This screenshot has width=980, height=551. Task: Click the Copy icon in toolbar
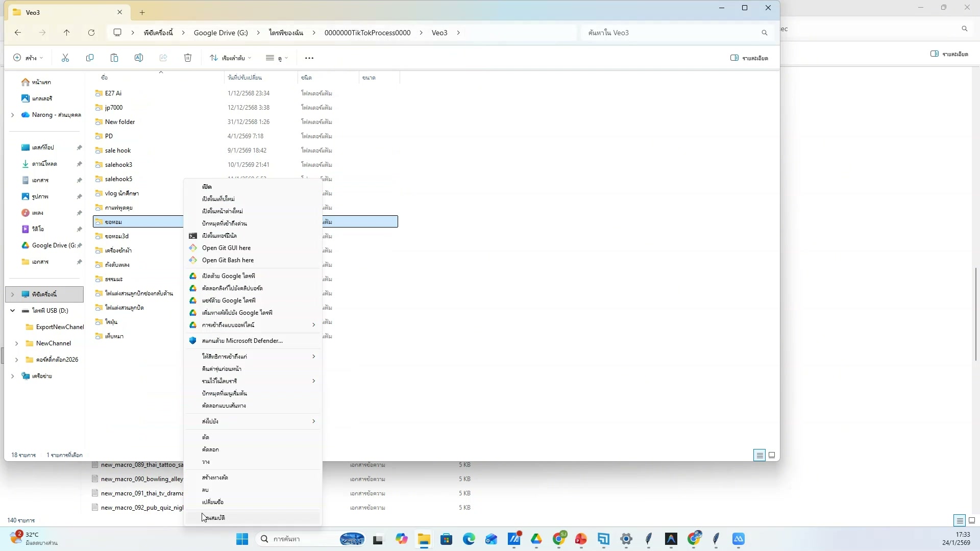coord(90,58)
